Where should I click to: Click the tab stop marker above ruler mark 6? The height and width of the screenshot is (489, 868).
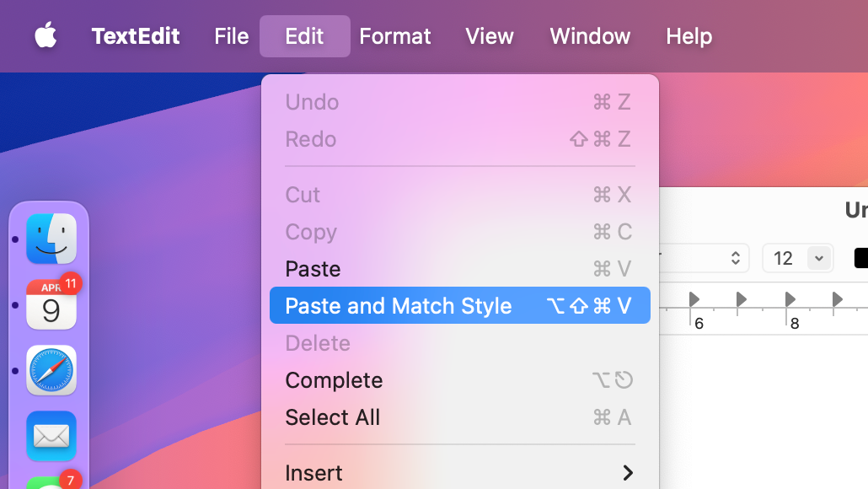click(694, 299)
